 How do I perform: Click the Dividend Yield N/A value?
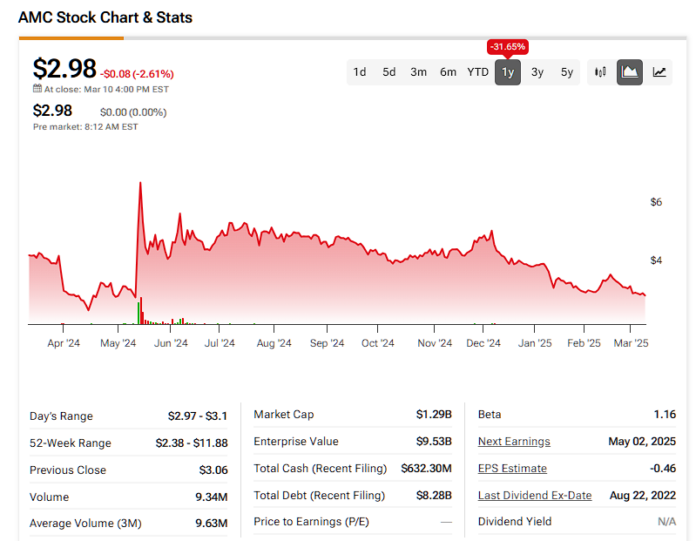pos(667,521)
